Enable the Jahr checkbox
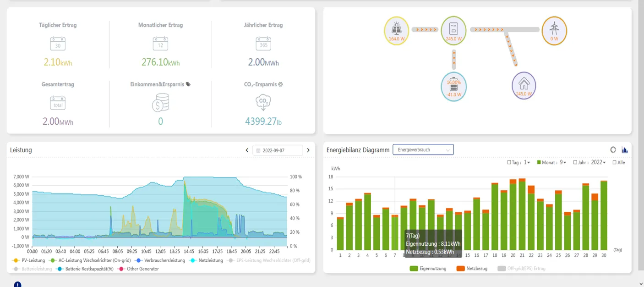 point(575,162)
